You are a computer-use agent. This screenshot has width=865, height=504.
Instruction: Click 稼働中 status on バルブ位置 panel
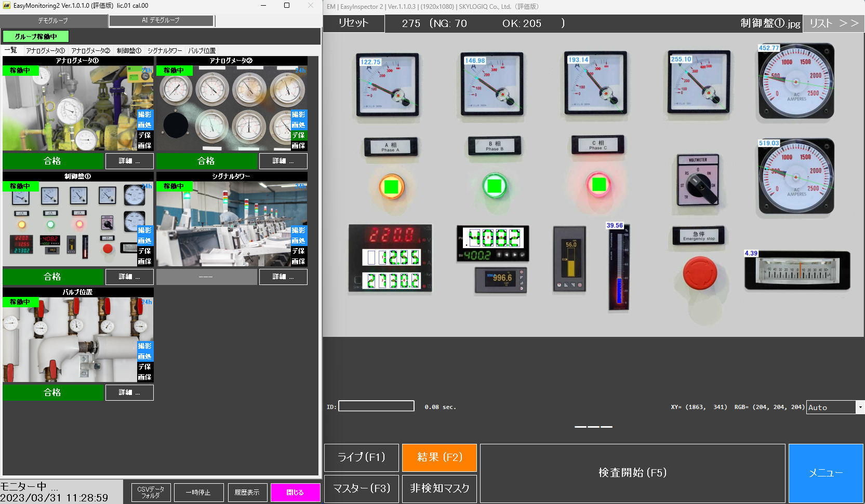pos(21,302)
